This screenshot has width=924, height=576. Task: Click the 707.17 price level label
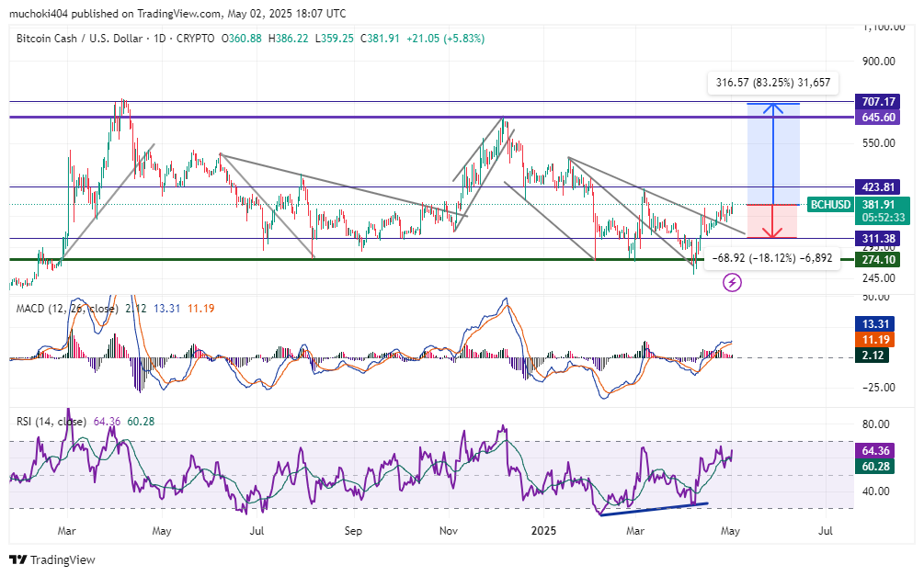pyautogui.click(x=873, y=100)
